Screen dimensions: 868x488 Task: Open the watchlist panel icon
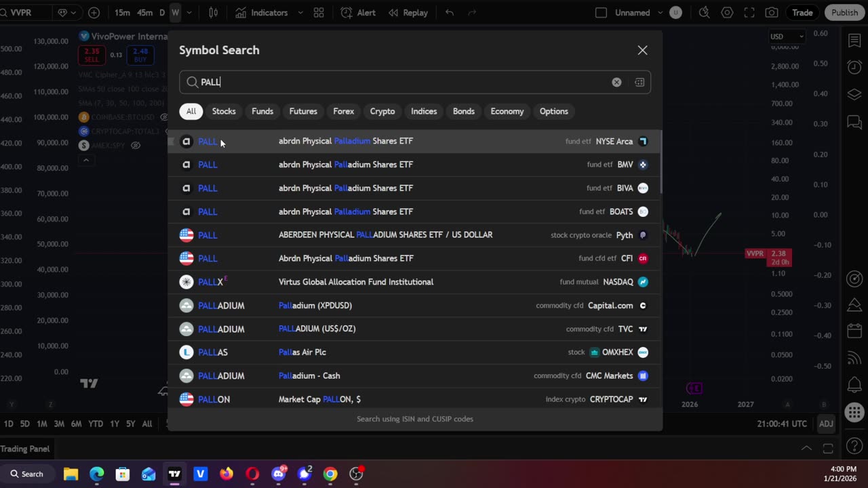(x=854, y=41)
